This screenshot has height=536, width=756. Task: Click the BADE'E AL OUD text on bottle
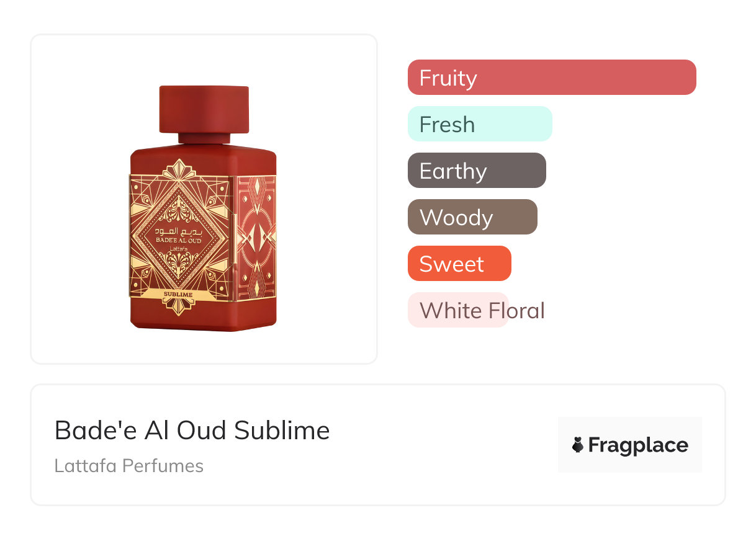[179, 241]
